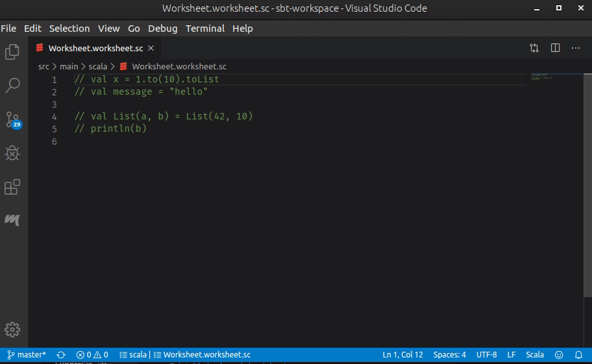Image resolution: width=592 pixels, height=364 pixels.
Task: Open Problems via errors and warnings counter
Action: point(92,354)
